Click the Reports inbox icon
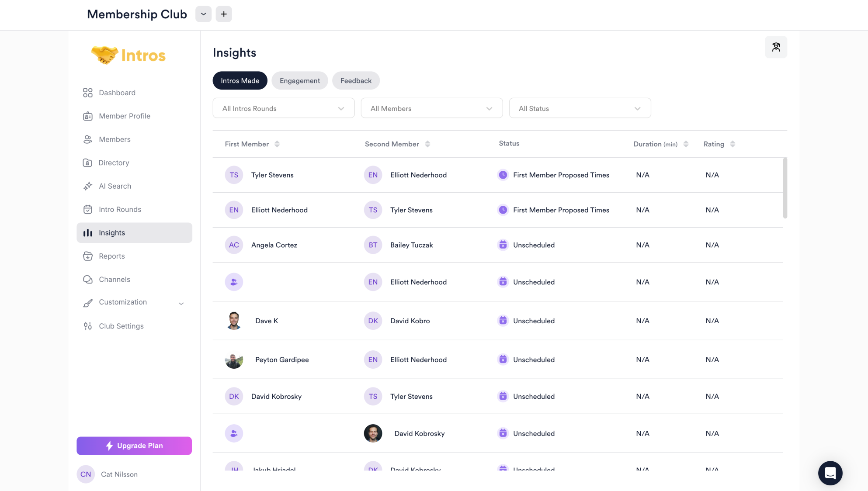 pyautogui.click(x=88, y=256)
